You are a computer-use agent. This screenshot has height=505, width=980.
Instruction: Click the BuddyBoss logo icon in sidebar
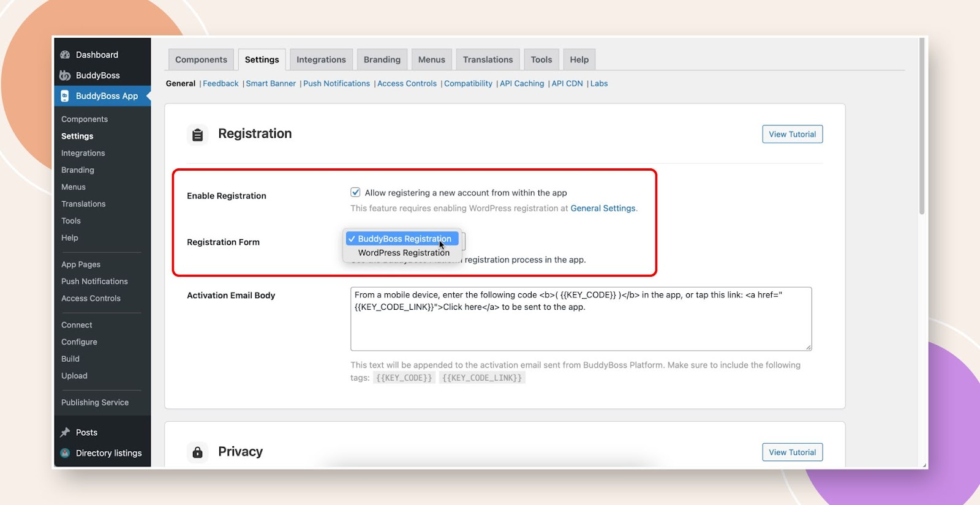pos(65,75)
